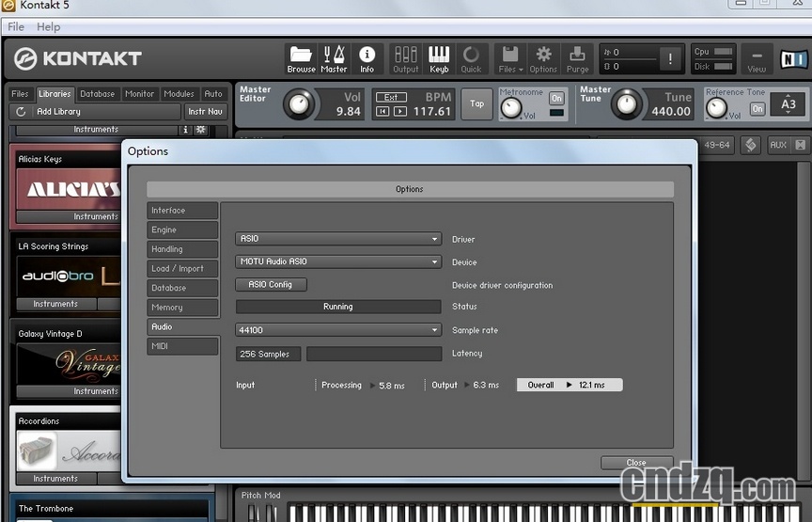Screen dimensions: 812x522
Task: Adjust the Reference Tone Vol knob
Action: [x=717, y=108]
